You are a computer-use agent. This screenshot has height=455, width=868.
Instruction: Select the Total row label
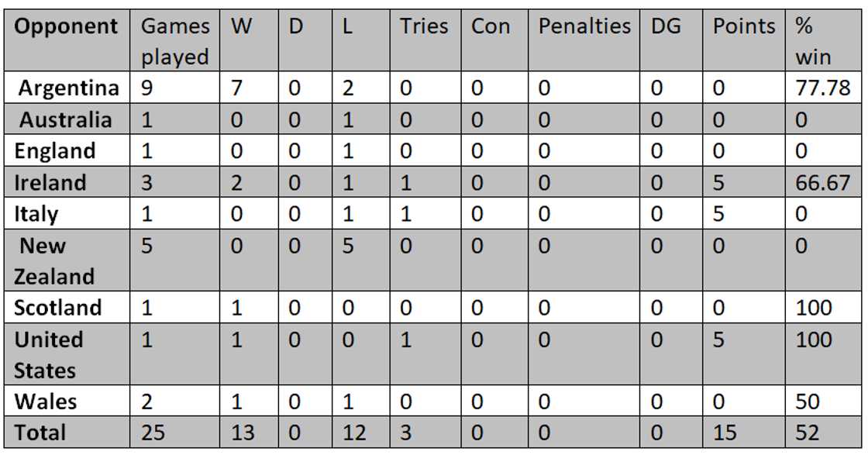(40, 433)
